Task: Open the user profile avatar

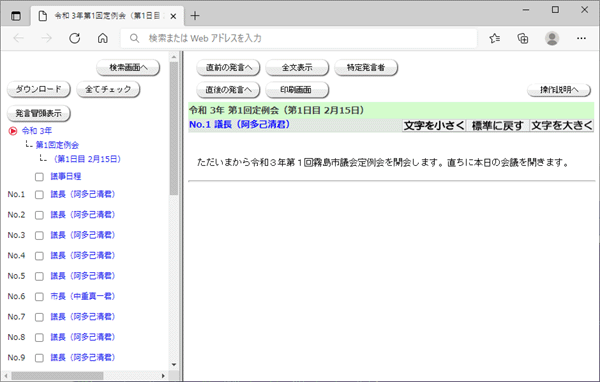Action: tap(552, 38)
